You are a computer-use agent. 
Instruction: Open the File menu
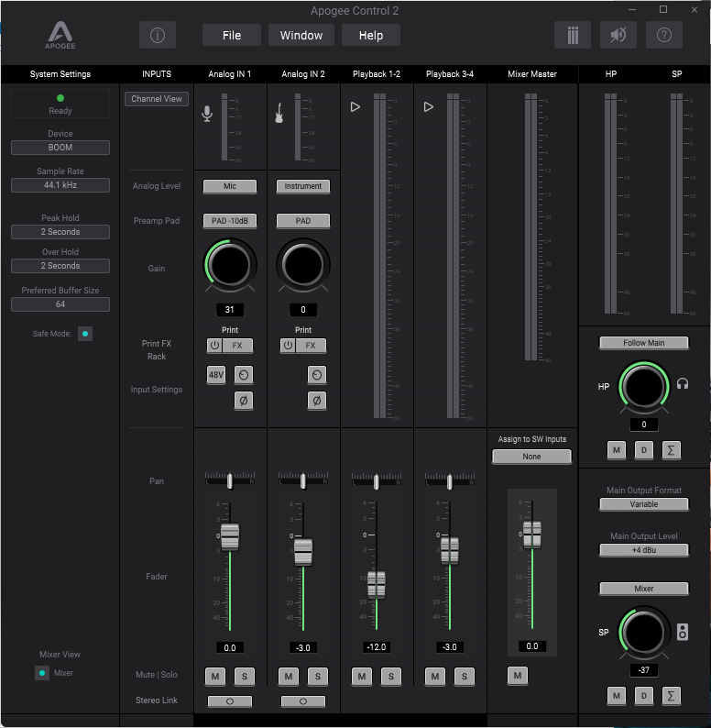(x=232, y=36)
